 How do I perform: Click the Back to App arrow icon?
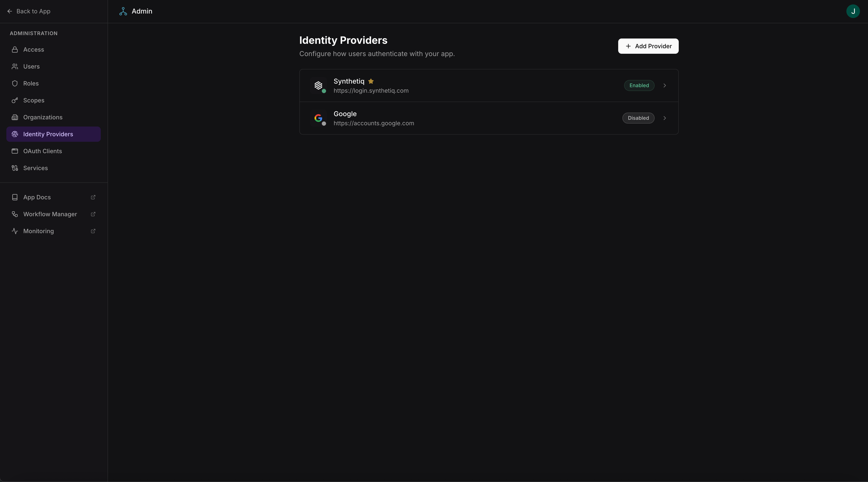coord(10,11)
